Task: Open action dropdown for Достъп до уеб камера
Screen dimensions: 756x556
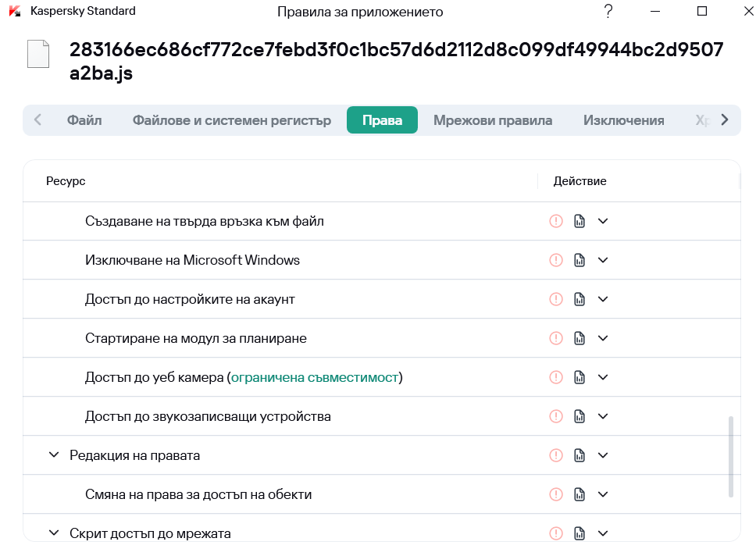Action: click(603, 377)
